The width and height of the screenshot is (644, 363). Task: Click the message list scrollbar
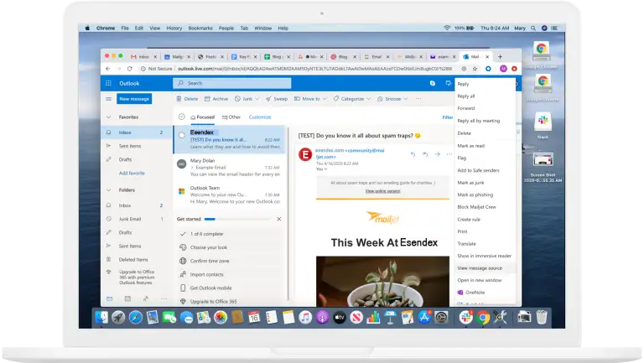288,214
